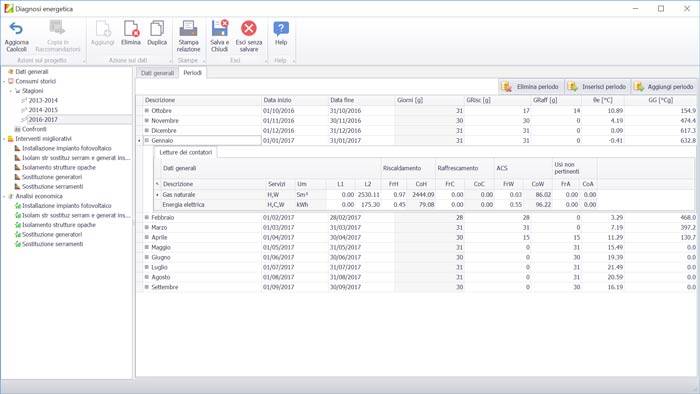The width and height of the screenshot is (700, 394).
Task: Expand the Maggio row
Action: tap(146, 247)
